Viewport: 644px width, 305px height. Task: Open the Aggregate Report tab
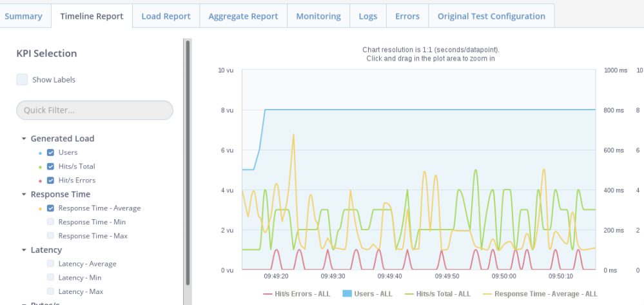(243, 16)
